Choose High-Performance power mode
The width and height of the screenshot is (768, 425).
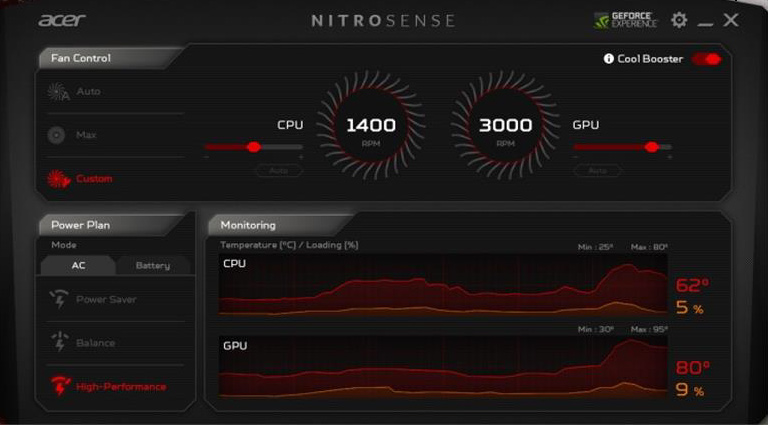121,387
